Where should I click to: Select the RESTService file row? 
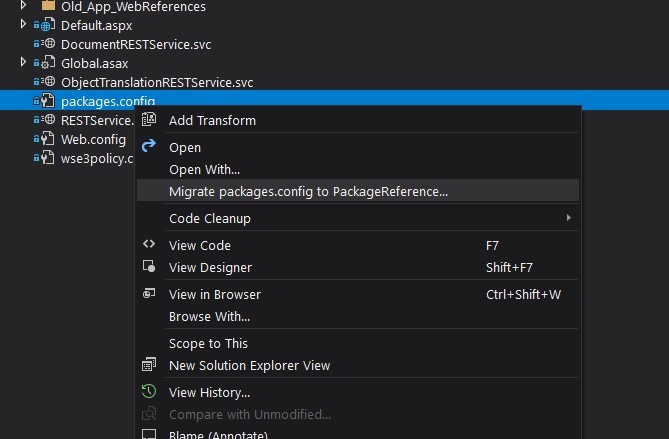(97, 120)
